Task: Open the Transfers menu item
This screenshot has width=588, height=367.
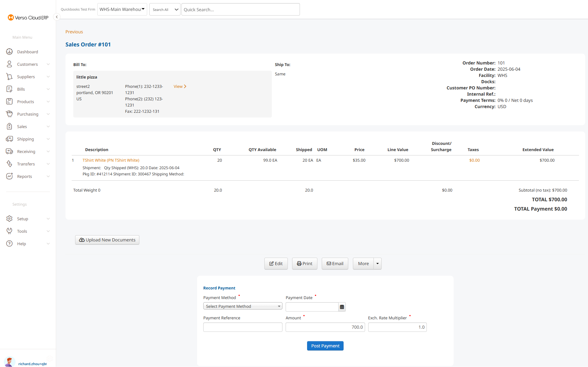Action: 26,164
